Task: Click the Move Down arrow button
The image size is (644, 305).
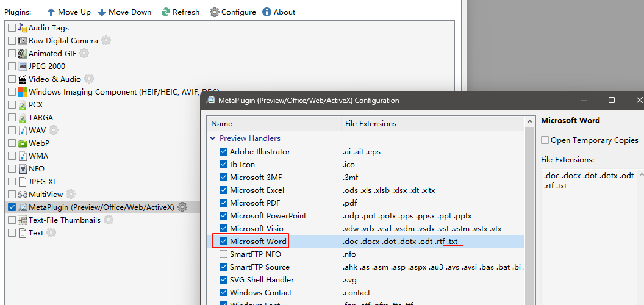Action: [124, 12]
